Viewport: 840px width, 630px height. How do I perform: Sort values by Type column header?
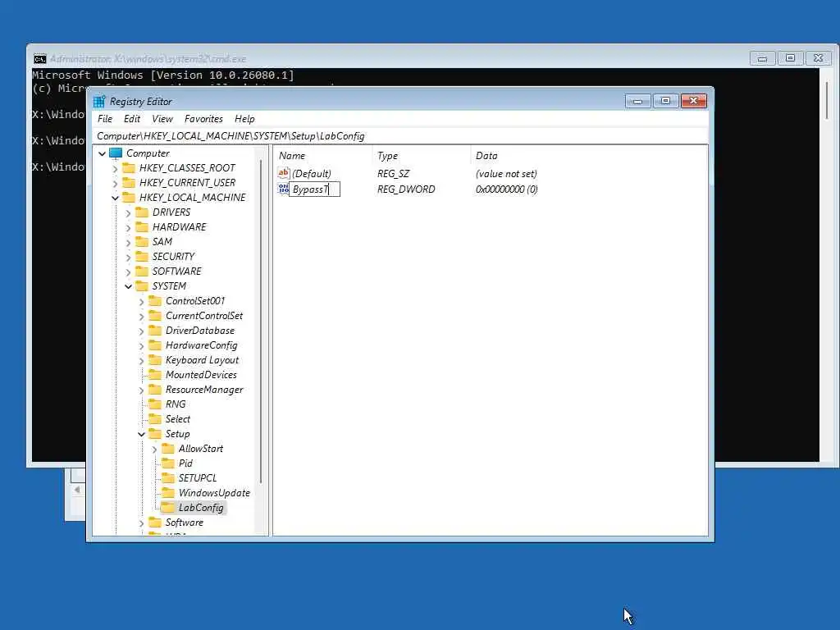[422, 156]
